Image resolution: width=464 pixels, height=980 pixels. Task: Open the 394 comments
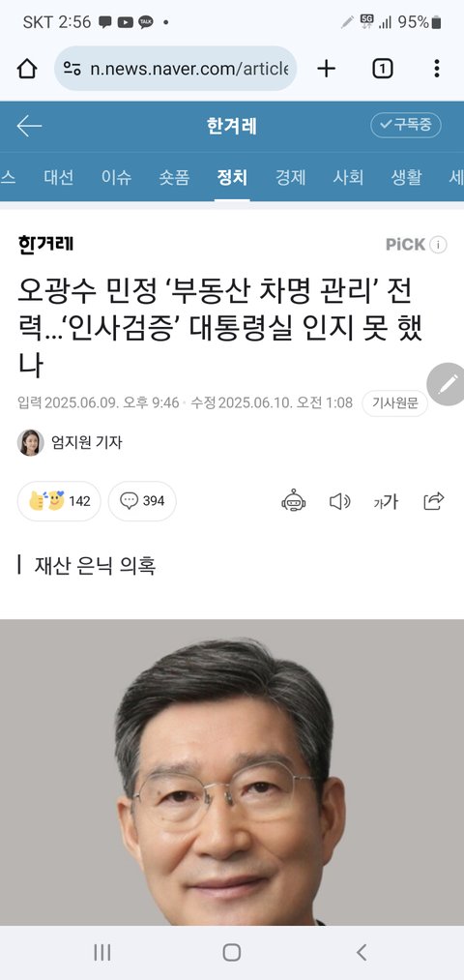pos(142,501)
